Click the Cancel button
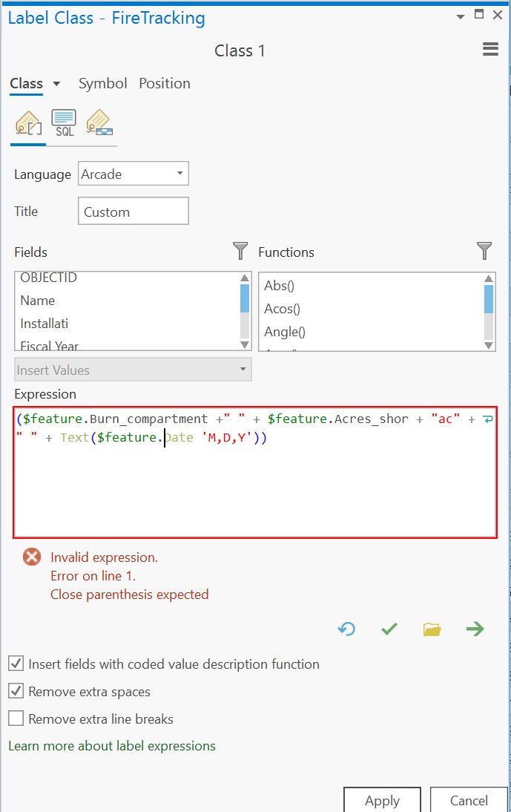This screenshot has height=812, width=511. tap(469, 800)
